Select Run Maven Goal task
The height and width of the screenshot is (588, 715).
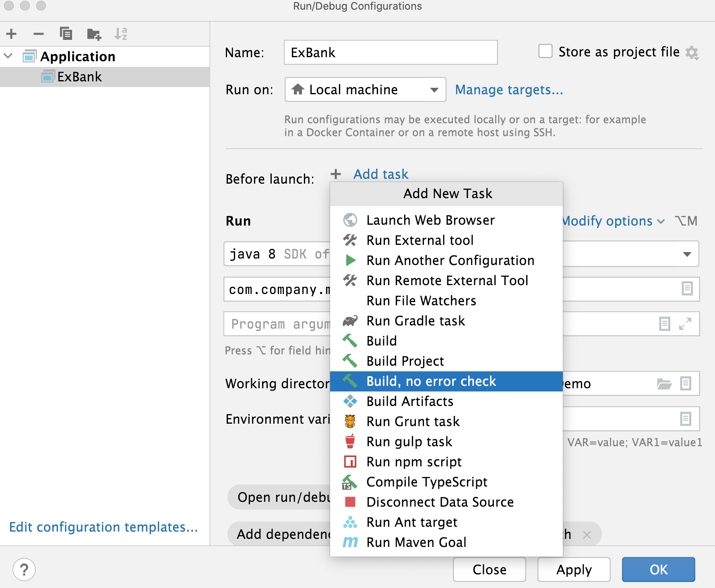pyautogui.click(x=416, y=542)
